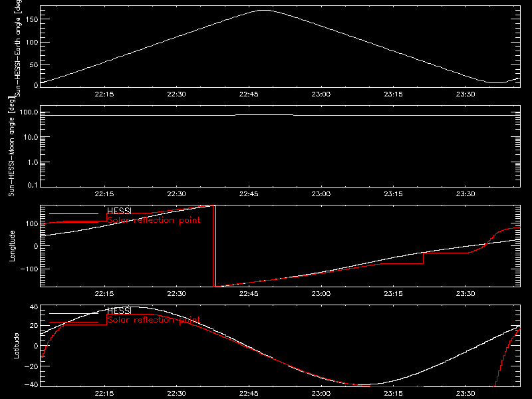Click HESSI legend entry in the Longitude plot
The height and width of the screenshot is (399, 532).
pyautogui.click(x=119, y=211)
